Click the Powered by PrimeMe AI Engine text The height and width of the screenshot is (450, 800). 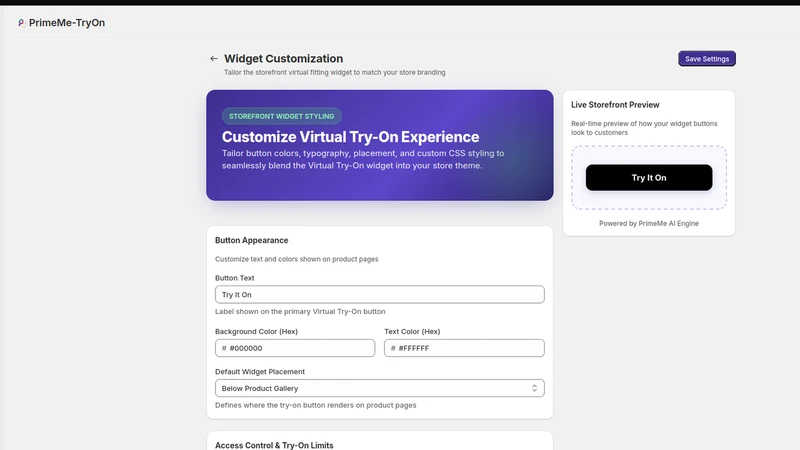click(x=648, y=223)
